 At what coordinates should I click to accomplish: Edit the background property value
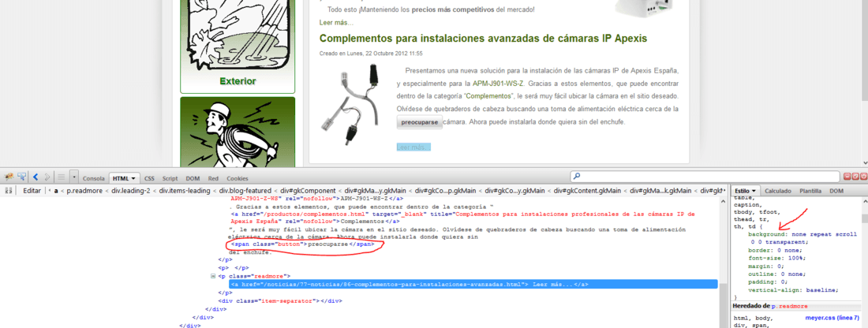click(805, 238)
